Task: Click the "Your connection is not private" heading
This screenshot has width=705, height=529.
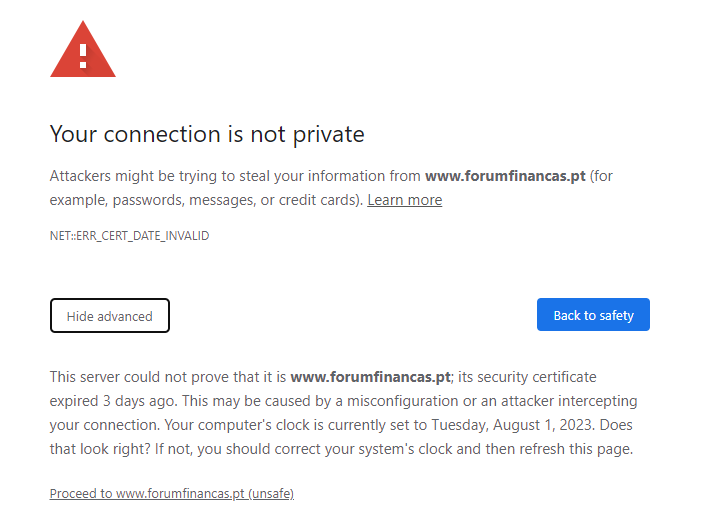Action: click(x=207, y=134)
